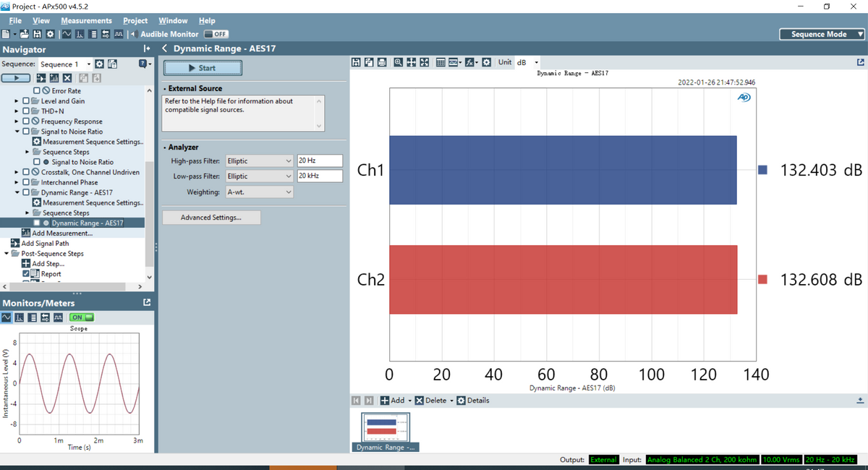Collapse the Signal to Noise Ratio node
Viewport: 868px width, 470px height.
[x=17, y=132]
